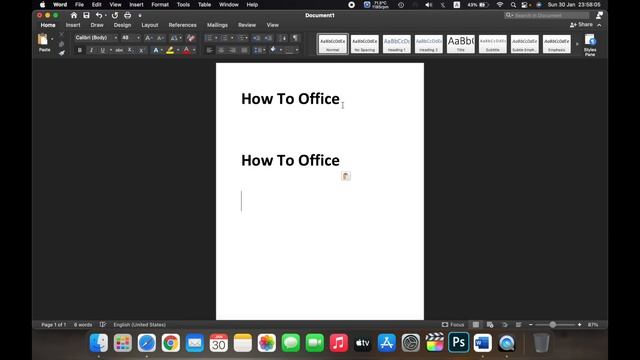Save the document with the floppy icon
This screenshot has width=640, height=360.
86,16
